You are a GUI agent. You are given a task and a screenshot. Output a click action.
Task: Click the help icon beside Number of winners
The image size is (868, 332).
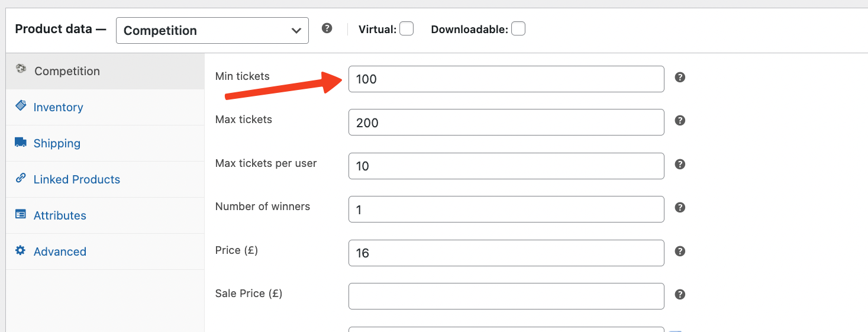coord(680,208)
